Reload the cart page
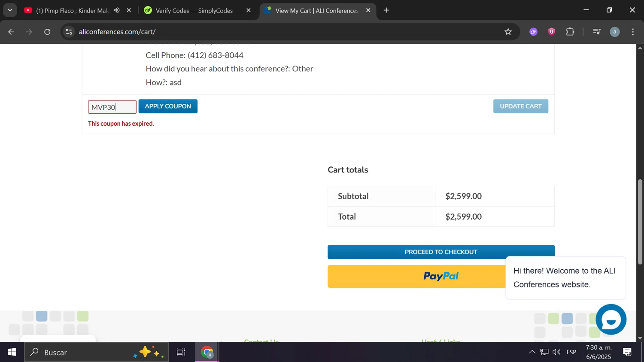The width and height of the screenshot is (644, 362). tap(48, 32)
